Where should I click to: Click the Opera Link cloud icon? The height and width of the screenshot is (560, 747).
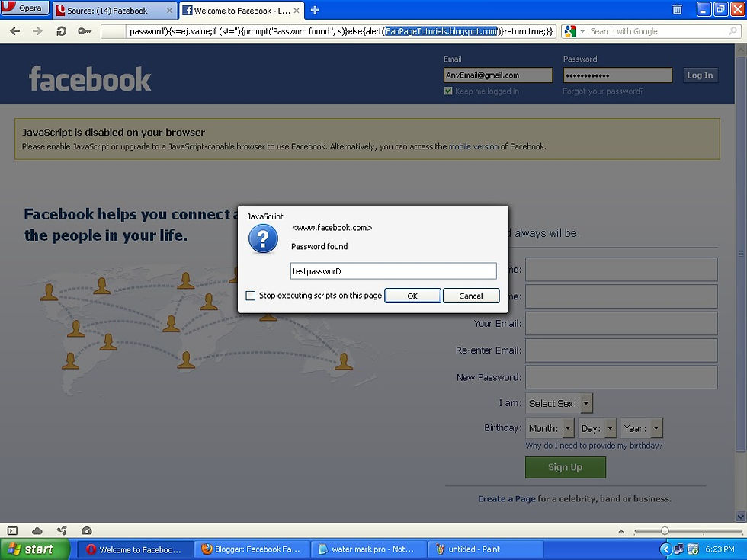[x=37, y=530]
